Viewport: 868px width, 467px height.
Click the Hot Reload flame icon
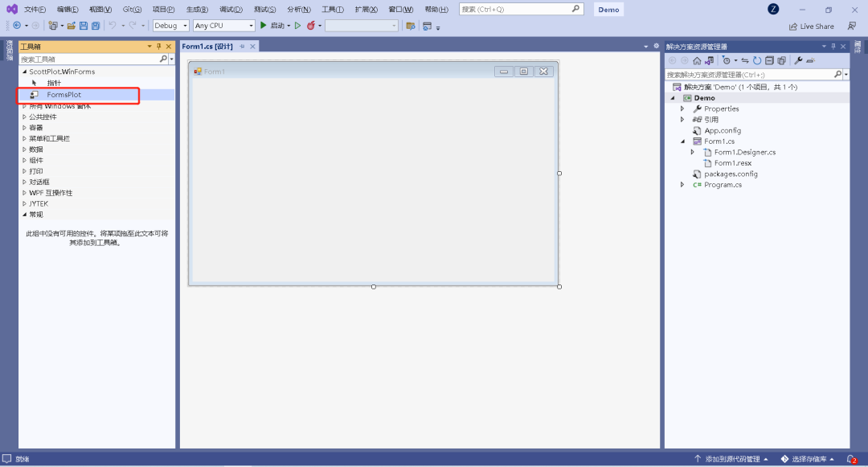pos(310,26)
